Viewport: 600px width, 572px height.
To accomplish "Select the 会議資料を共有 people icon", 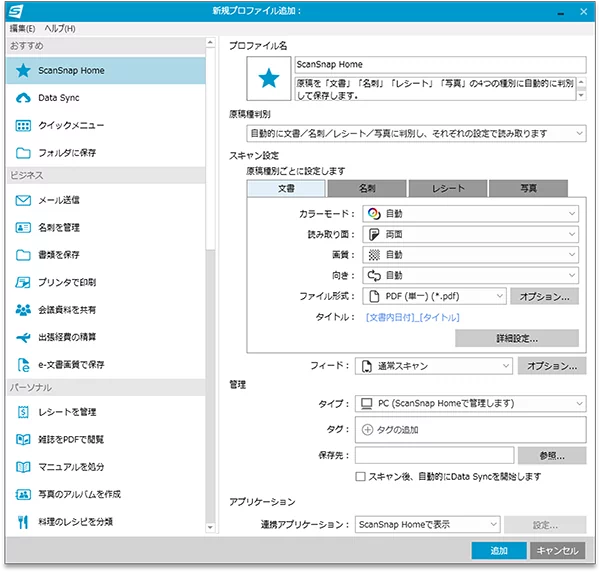I will (23, 310).
